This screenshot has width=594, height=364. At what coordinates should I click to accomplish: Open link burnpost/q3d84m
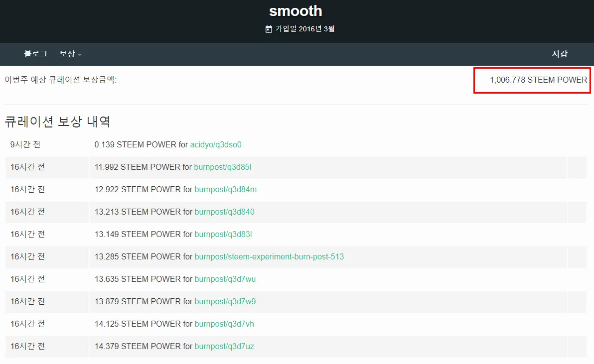(x=225, y=189)
